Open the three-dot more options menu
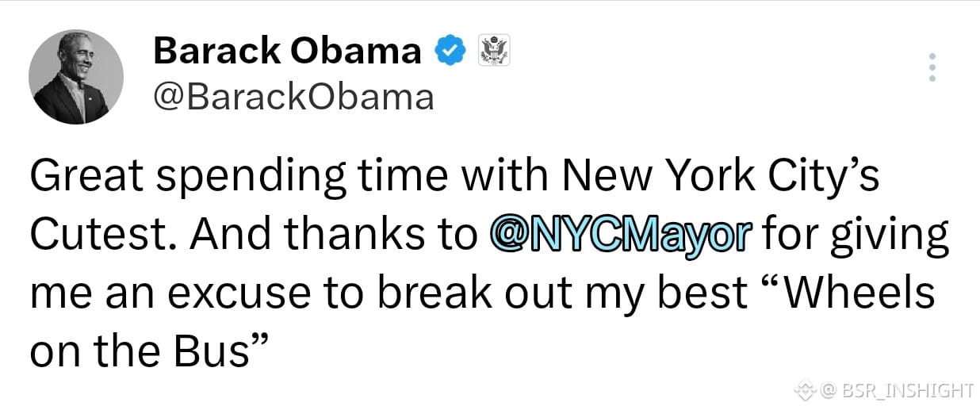The image size is (980, 410). [x=932, y=68]
